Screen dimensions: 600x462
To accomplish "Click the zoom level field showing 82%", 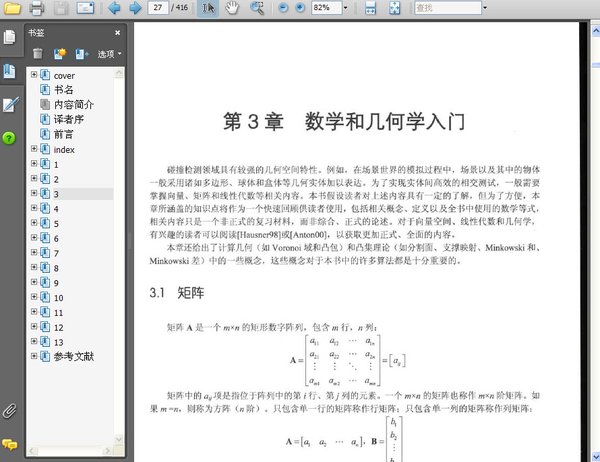I will [x=326, y=8].
